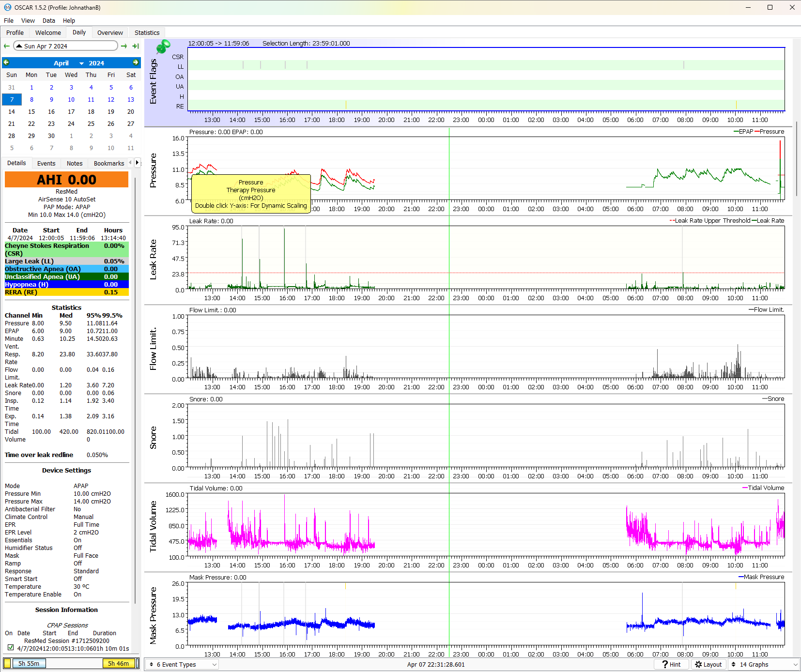Select the Daily tab
Screen dimensions: 801x672
click(x=79, y=32)
